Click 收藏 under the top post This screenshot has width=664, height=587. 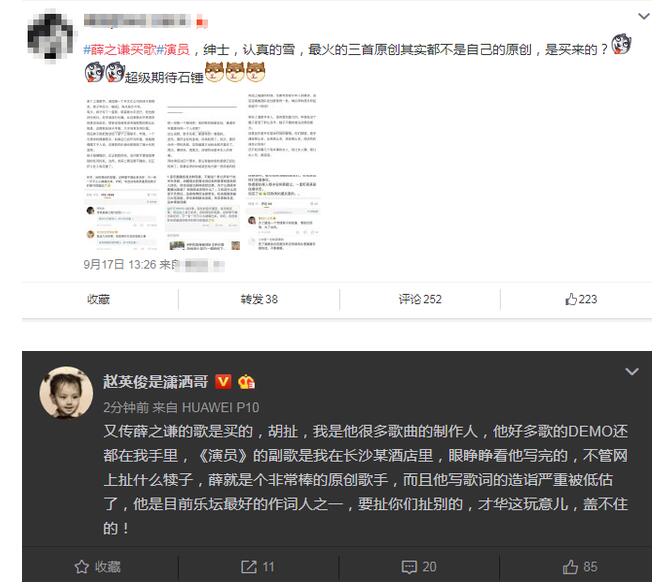[98, 299]
